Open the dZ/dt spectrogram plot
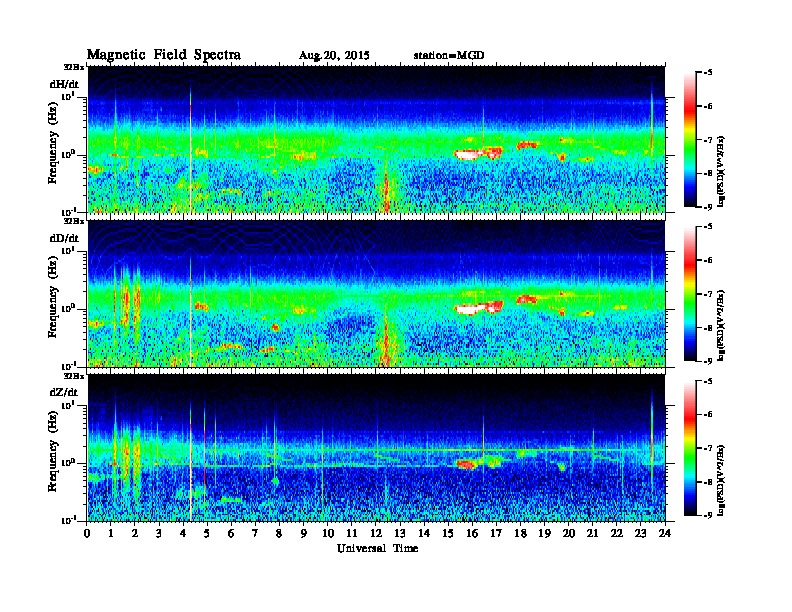 377,448
